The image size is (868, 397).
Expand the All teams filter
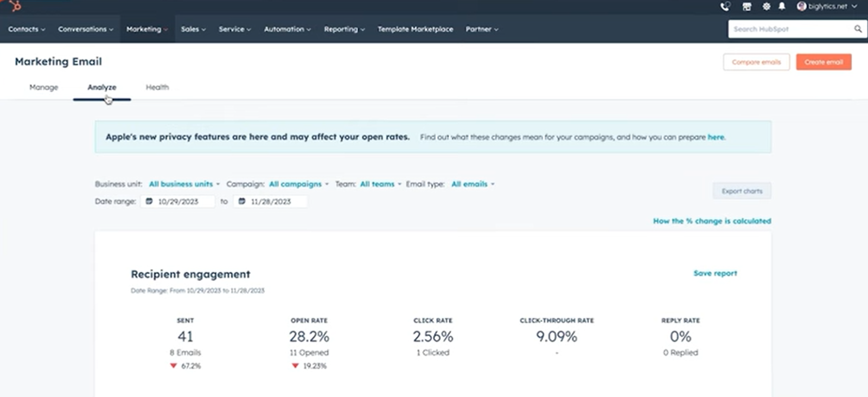tap(380, 184)
